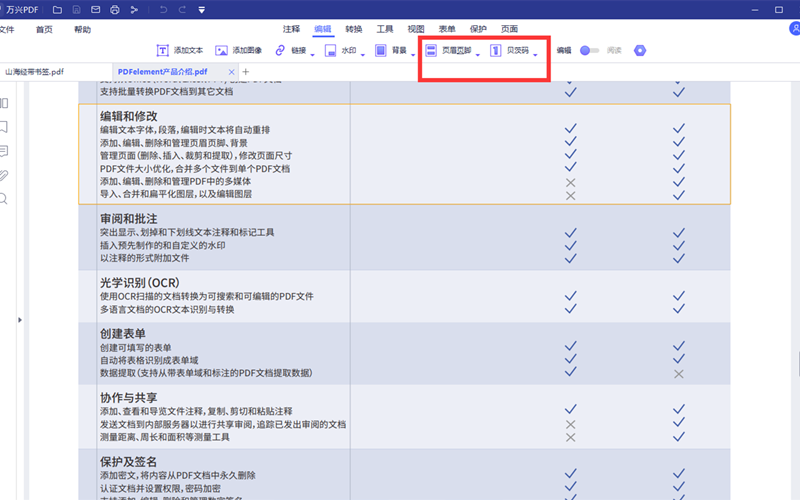
Task: Open the Header and Footer (页眉页脚) dropdown
Action: (x=477, y=52)
